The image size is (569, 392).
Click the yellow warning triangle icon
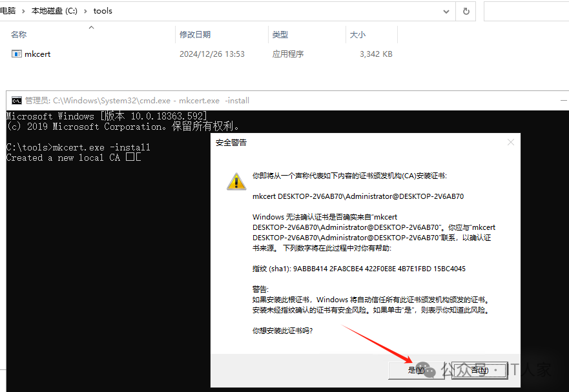[x=236, y=181]
